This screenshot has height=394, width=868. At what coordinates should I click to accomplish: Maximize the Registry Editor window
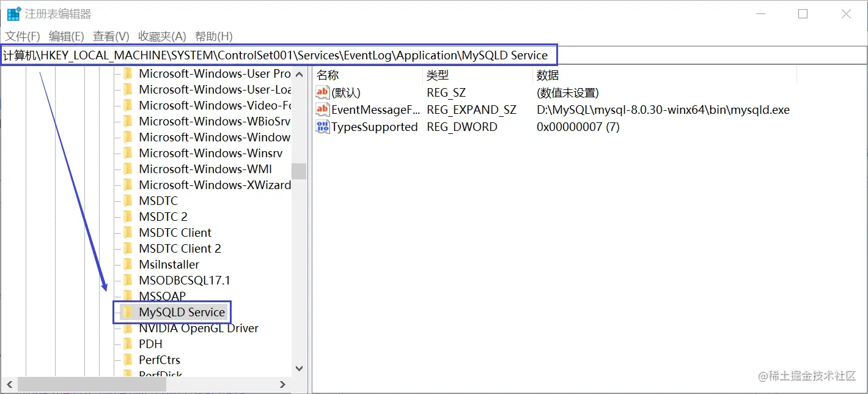point(803,13)
